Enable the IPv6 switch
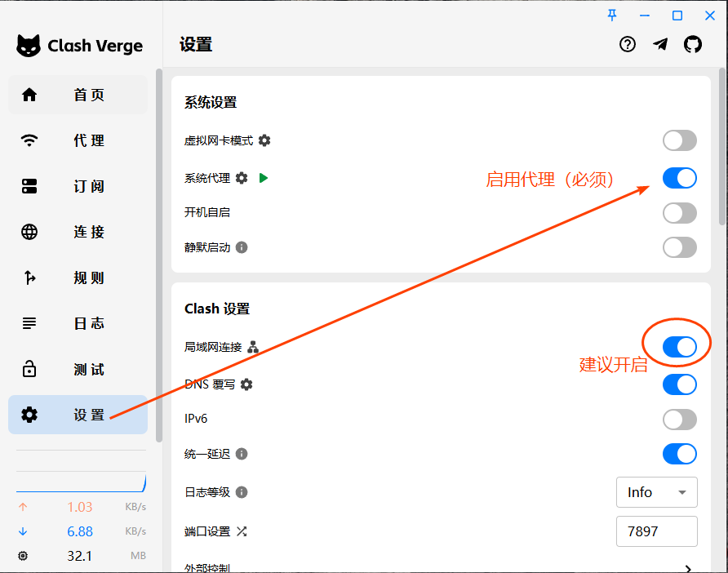The width and height of the screenshot is (728, 573). (x=680, y=420)
